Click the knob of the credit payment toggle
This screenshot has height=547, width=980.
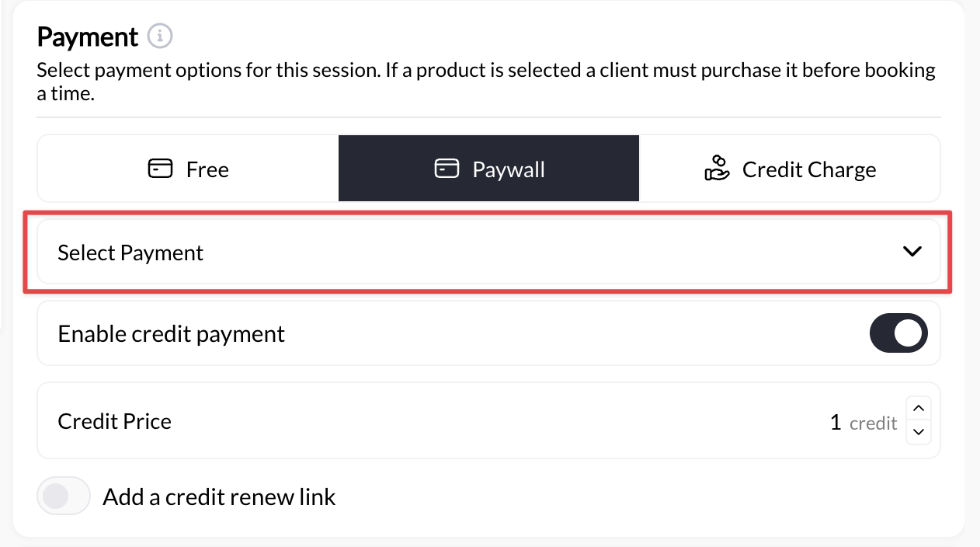(909, 333)
